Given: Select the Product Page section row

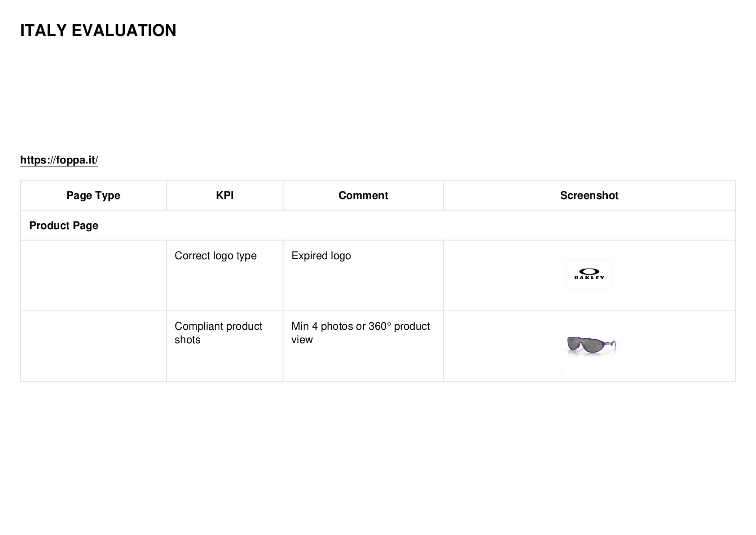Looking at the screenshot, I should 378,225.
